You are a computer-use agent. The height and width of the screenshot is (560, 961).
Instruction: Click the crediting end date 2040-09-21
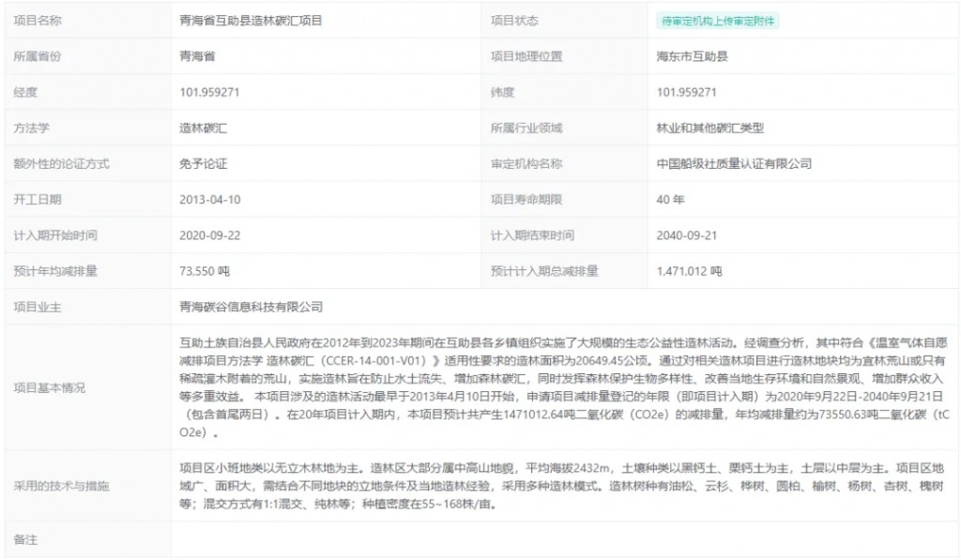(687, 235)
